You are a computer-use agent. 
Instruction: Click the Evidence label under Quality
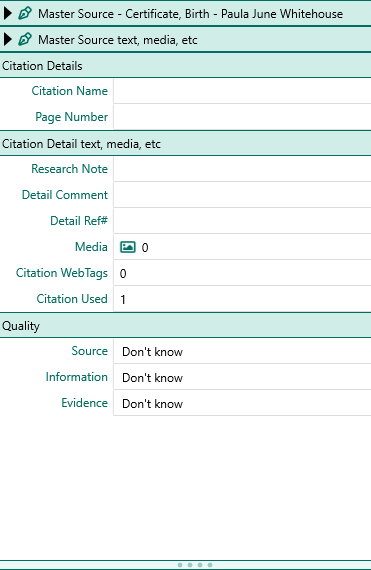tap(84, 403)
